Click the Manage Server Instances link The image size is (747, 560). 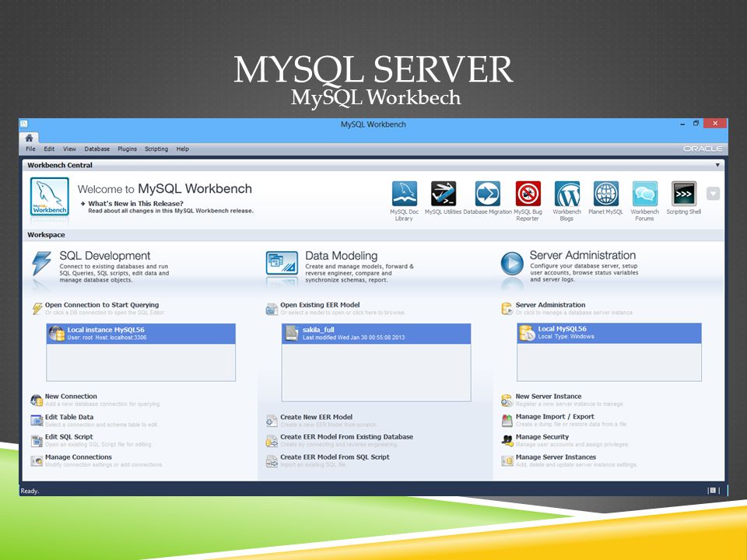pyautogui.click(x=556, y=457)
